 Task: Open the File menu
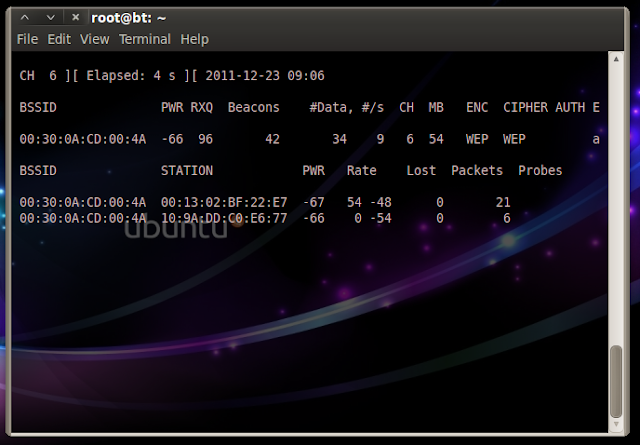pos(27,39)
